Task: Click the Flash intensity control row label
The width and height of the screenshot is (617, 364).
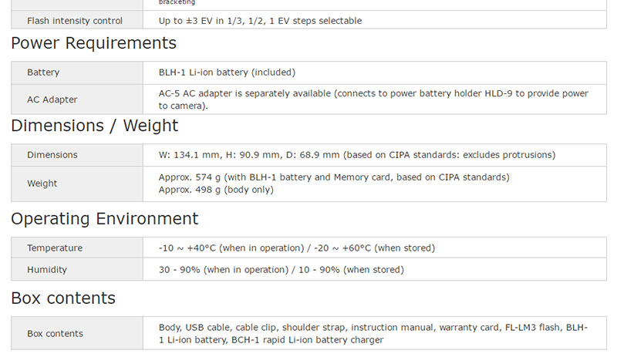Action: click(75, 21)
